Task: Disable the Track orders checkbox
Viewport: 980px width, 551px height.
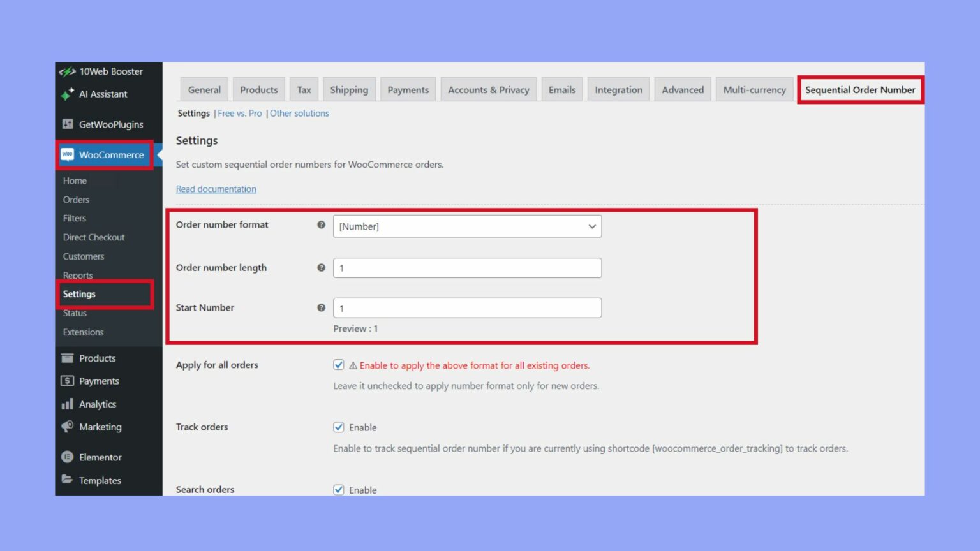Action: (x=339, y=427)
